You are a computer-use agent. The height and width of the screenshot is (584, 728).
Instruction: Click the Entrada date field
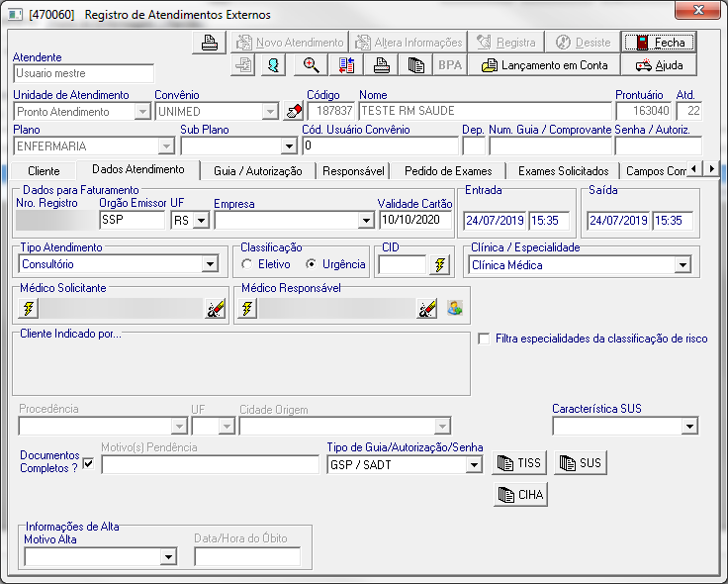pyautogui.click(x=495, y=220)
